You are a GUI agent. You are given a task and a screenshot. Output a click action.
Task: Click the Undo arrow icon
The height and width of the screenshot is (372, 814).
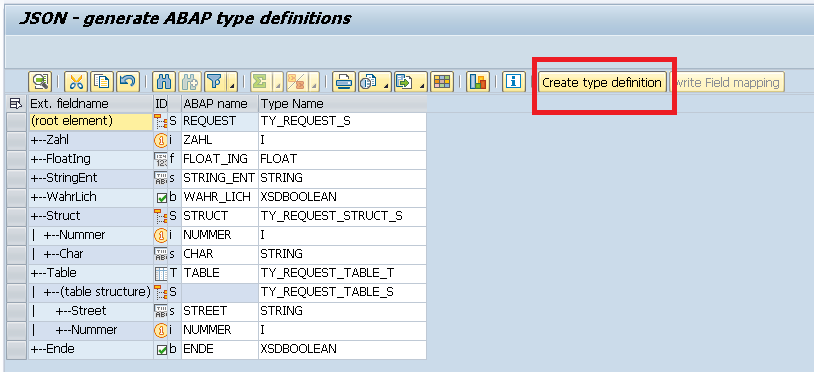click(x=128, y=82)
